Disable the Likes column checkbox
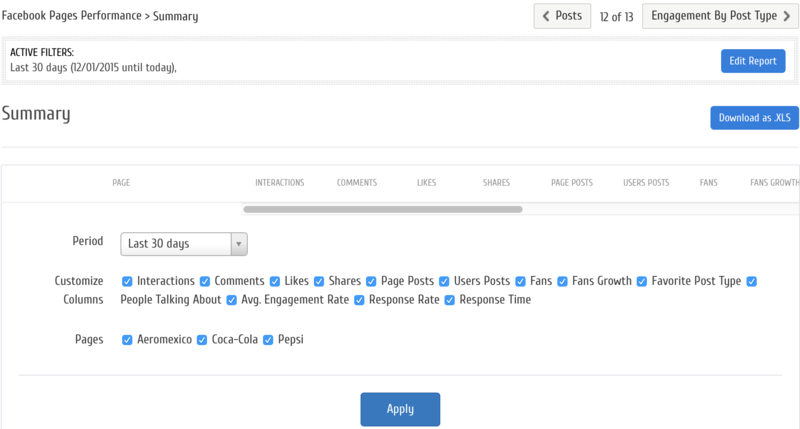Viewport: 800px width, 429px height. point(275,282)
